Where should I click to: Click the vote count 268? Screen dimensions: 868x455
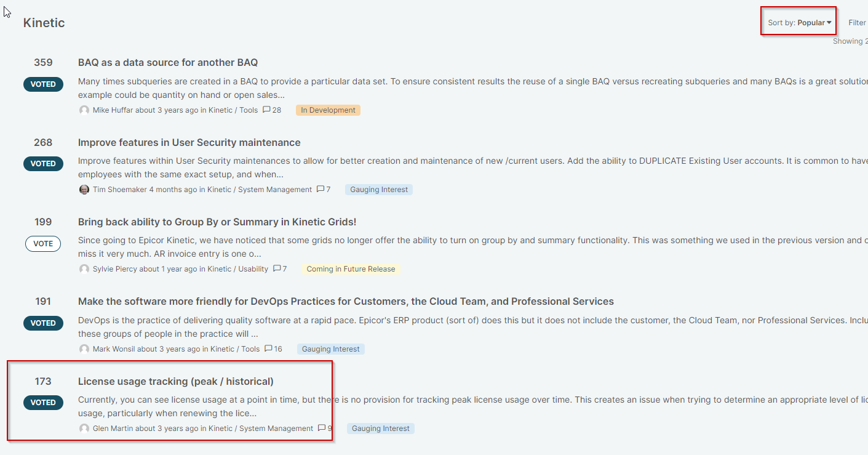pyautogui.click(x=43, y=143)
